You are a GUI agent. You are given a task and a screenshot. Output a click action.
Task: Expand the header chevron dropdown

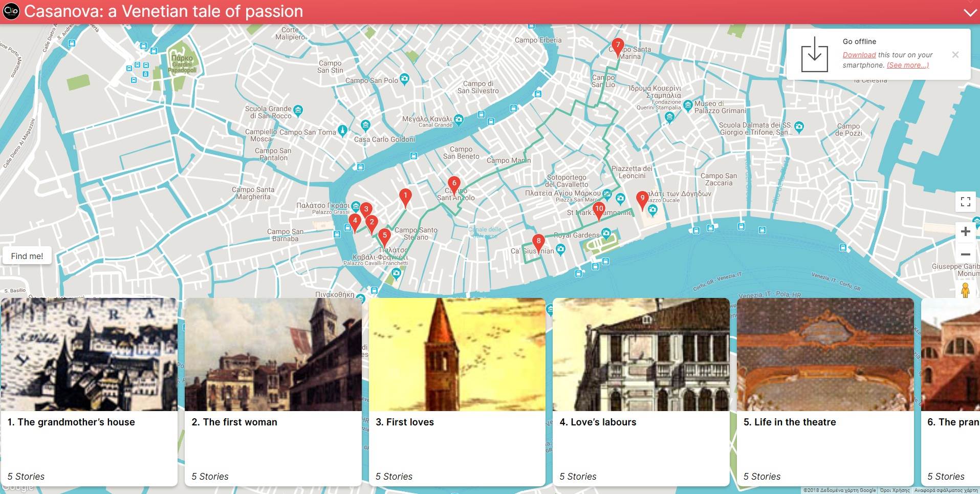click(x=970, y=13)
